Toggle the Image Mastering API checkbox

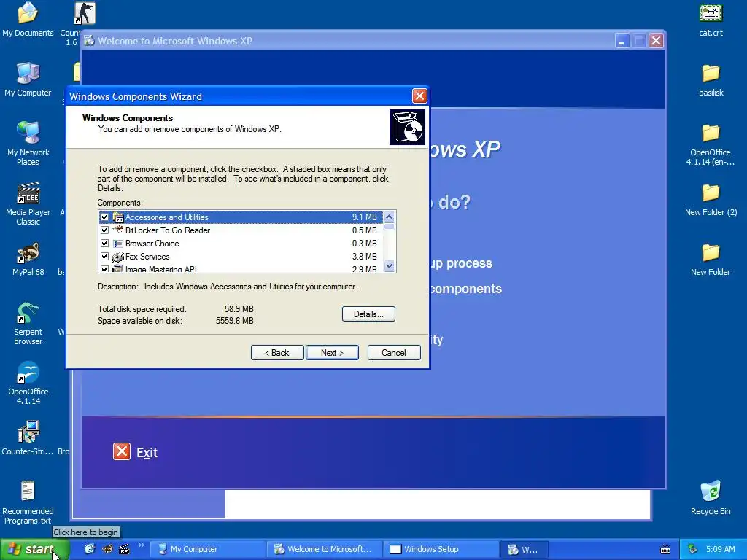[104, 269]
